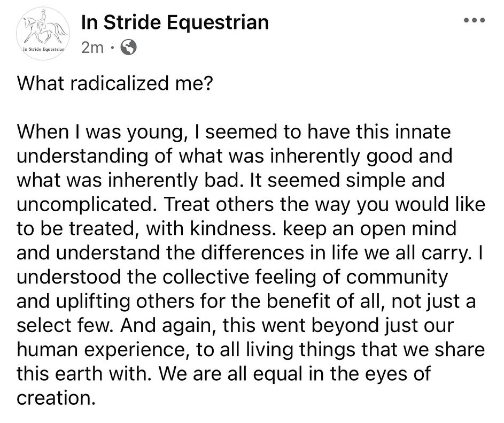Visit the In Stride Equestrian page name

click(x=174, y=22)
